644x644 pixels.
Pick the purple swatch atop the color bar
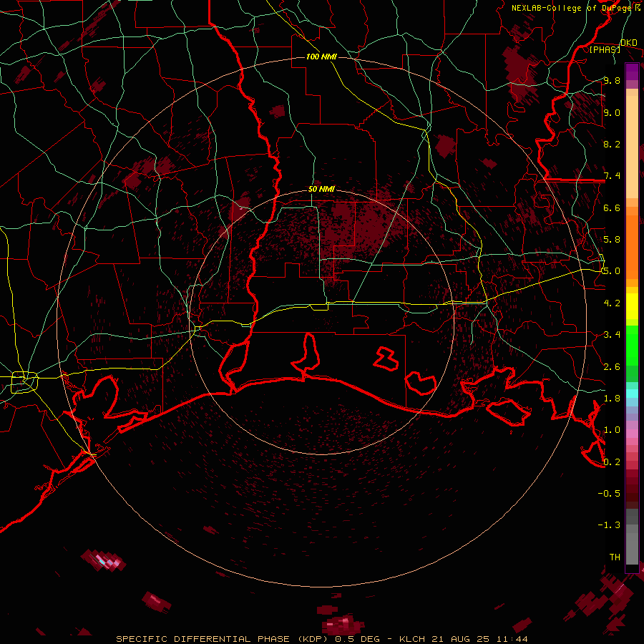[x=632, y=72]
